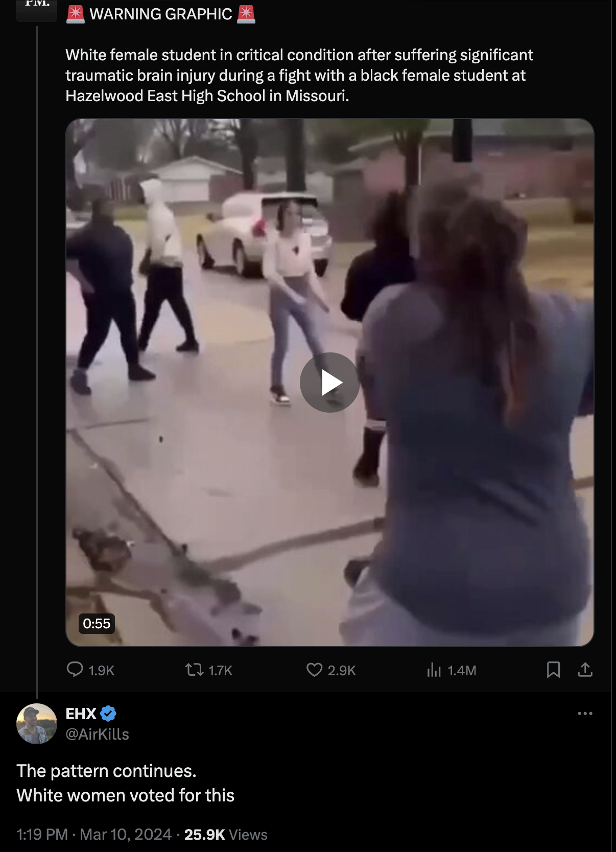This screenshot has height=852, width=616.
Task: View analytics via the bar chart icon
Action: pyautogui.click(x=434, y=669)
